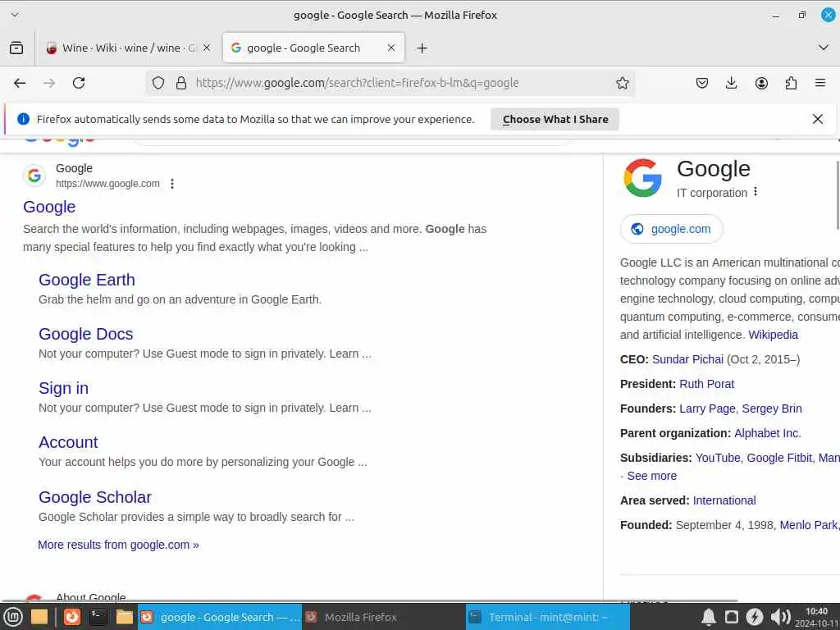
Task: Switch to Terminal mint@mint taskbar window
Action: [547, 617]
